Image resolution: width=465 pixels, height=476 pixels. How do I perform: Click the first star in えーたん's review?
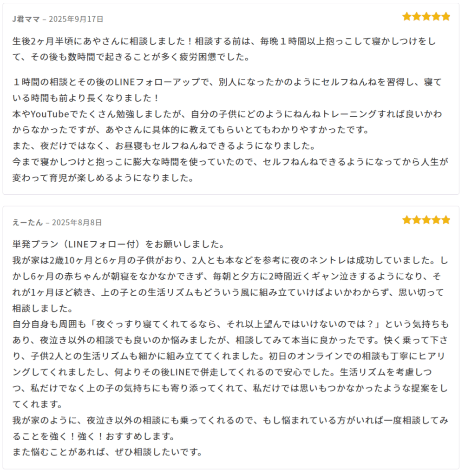pos(407,220)
